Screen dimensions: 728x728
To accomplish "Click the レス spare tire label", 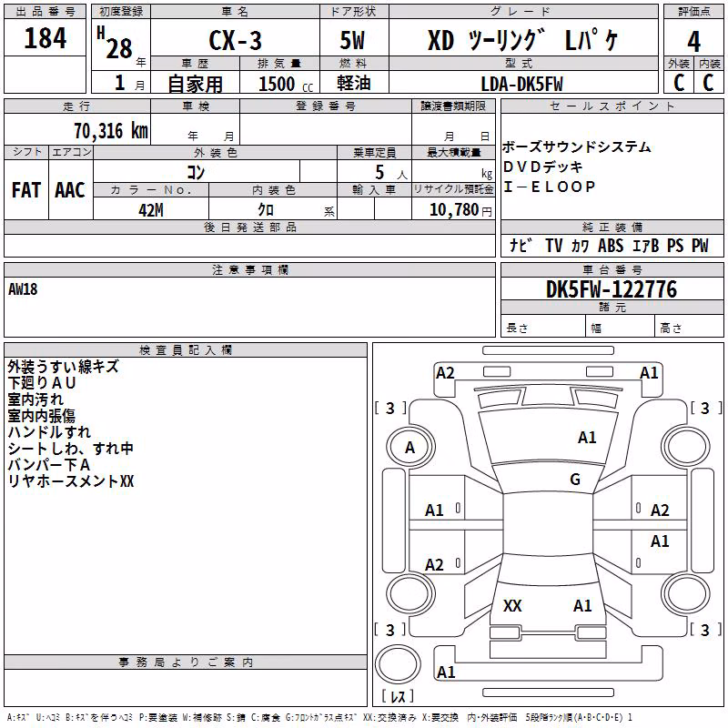I will coord(398,696).
